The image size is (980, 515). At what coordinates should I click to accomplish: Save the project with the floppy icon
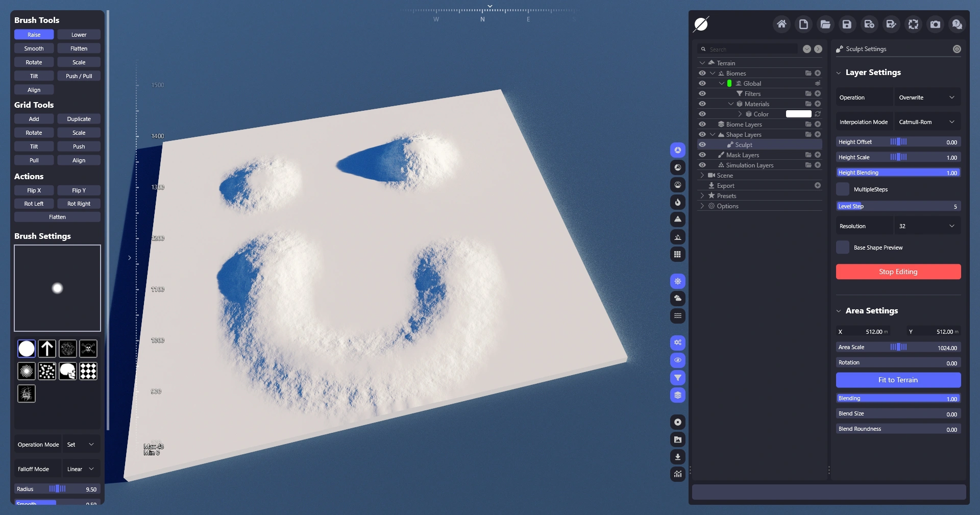tap(847, 24)
